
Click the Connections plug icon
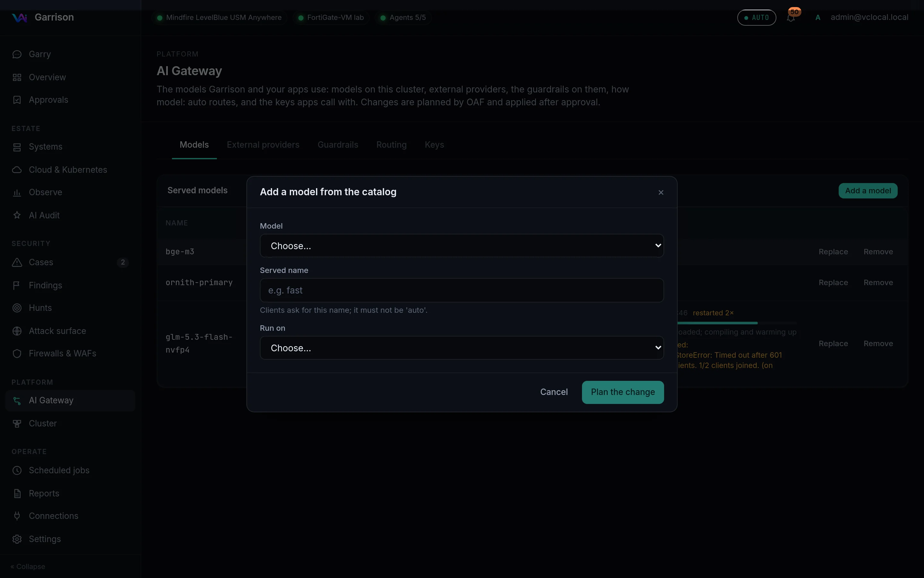pyautogui.click(x=17, y=516)
